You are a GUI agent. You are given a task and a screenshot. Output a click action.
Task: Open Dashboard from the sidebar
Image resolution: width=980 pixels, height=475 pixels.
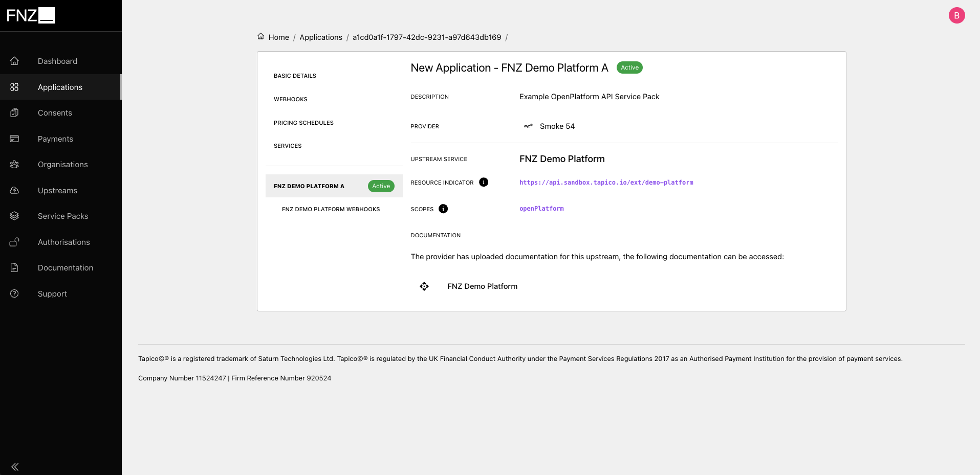pyautogui.click(x=57, y=61)
